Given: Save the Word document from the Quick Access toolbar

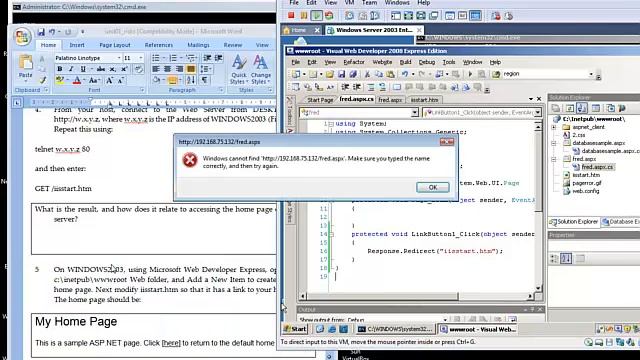Looking at the screenshot, I should [41, 31].
